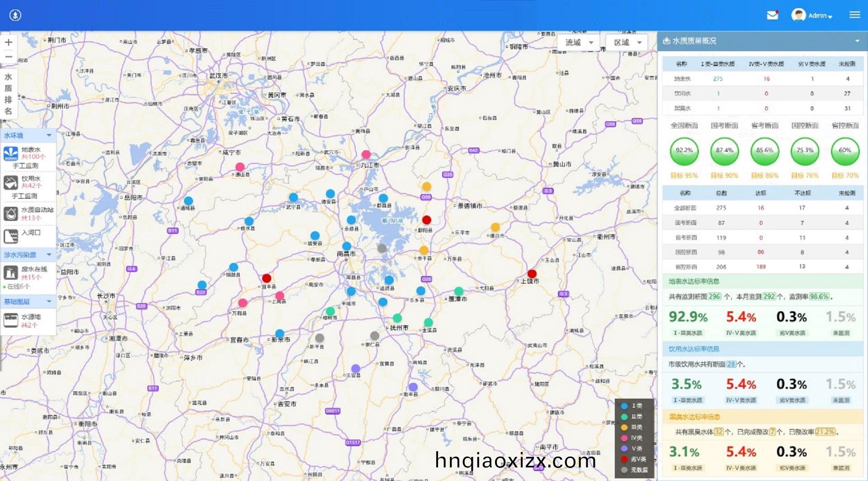
Task: Toggle the 饮用水 drinking water layer icon
Action: click(x=10, y=182)
